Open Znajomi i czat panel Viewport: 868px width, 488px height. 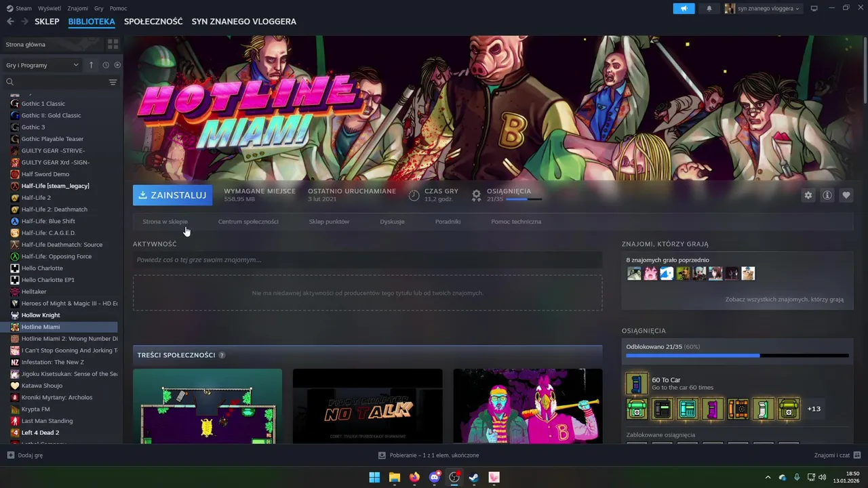(837, 455)
